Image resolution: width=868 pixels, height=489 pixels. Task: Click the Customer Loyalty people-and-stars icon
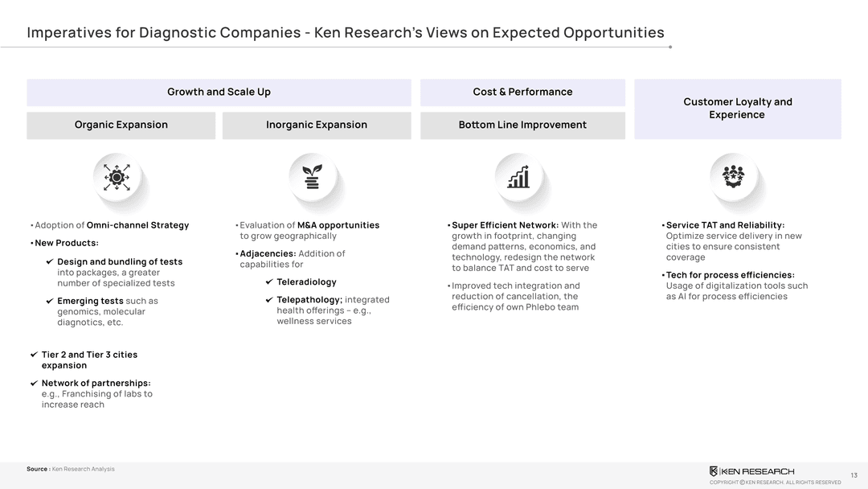tap(733, 175)
